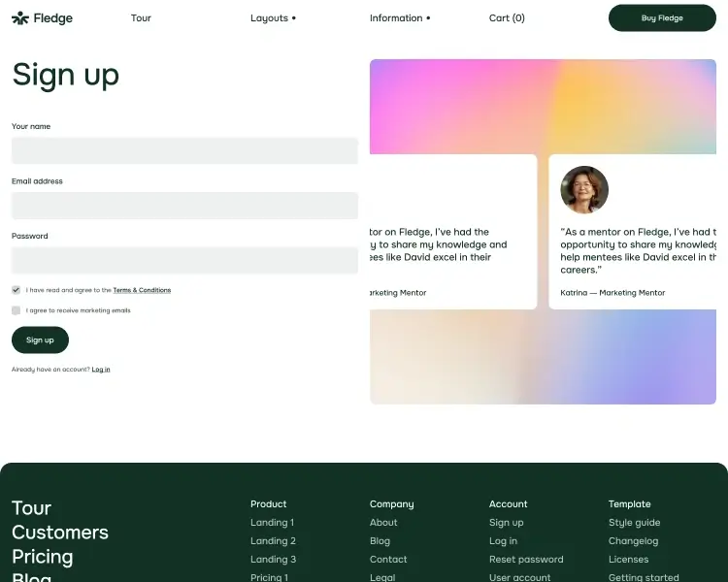
Task: Click the Account footer heading
Action: 508,504
